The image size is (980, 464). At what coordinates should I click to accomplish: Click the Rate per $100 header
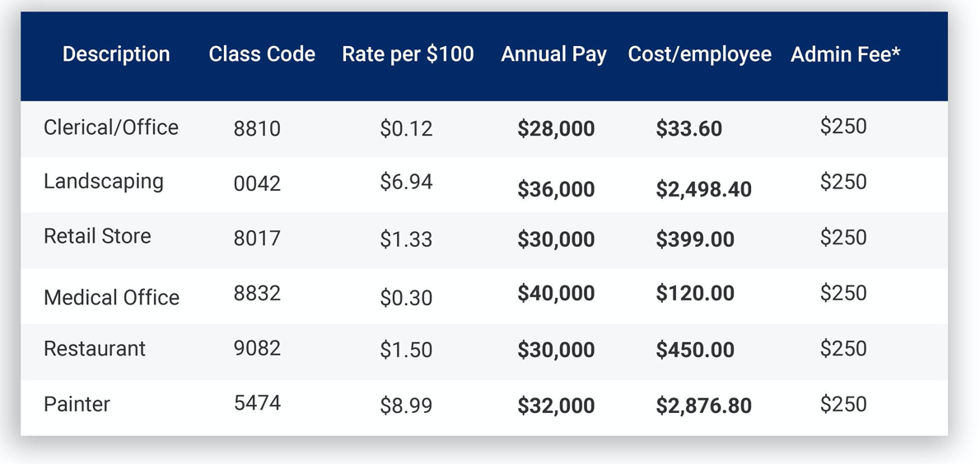coord(408,54)
